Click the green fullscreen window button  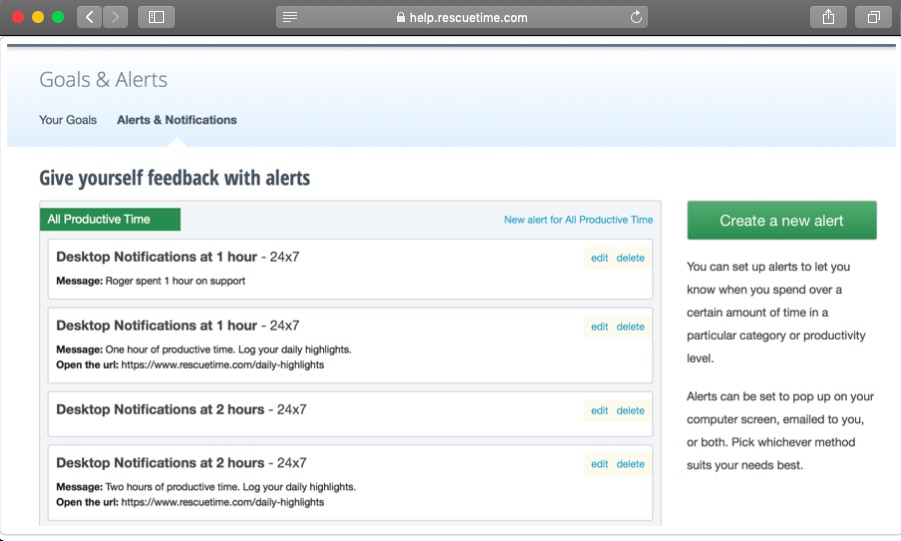[x=58, y=17]
